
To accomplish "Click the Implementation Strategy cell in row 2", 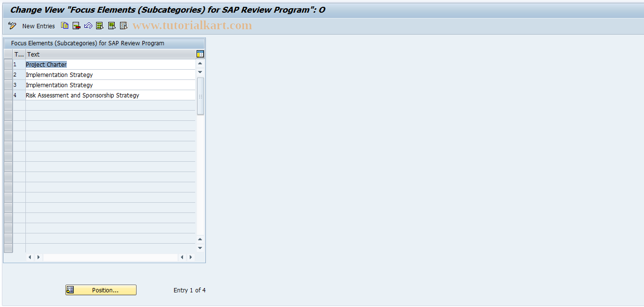I will pos(110,75).
